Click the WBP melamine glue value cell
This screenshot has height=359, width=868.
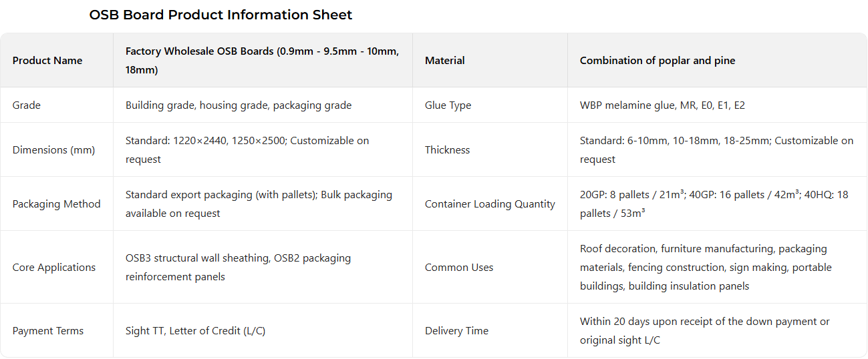[x=662, y=105]
